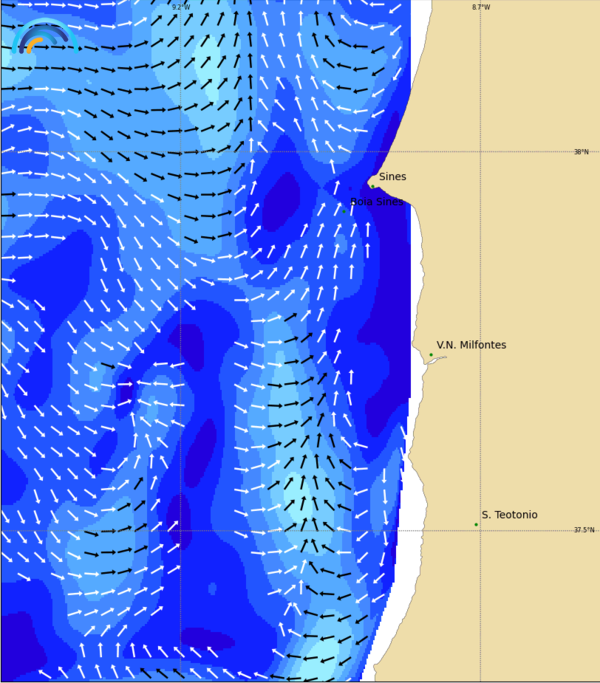Screen dimensions: 600x683
Task: Click the S. Teotonio green marker dot
Action: [476, 524]
